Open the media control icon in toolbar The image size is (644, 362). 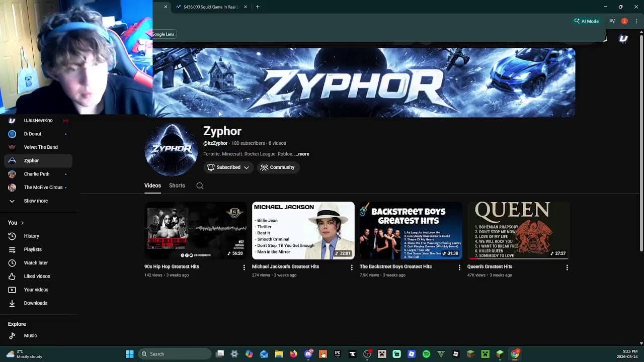click(x=612, y=21)
